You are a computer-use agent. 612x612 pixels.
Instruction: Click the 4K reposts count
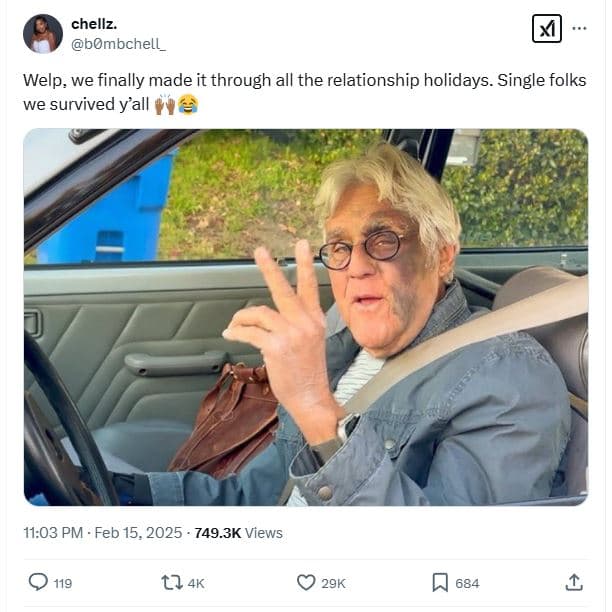pos(195,583)
